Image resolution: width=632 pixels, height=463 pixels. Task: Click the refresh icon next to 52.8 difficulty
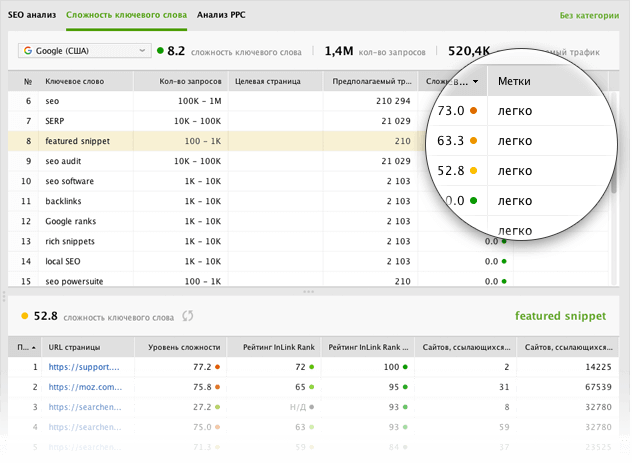pyautogui.click(x=187, y=316)
